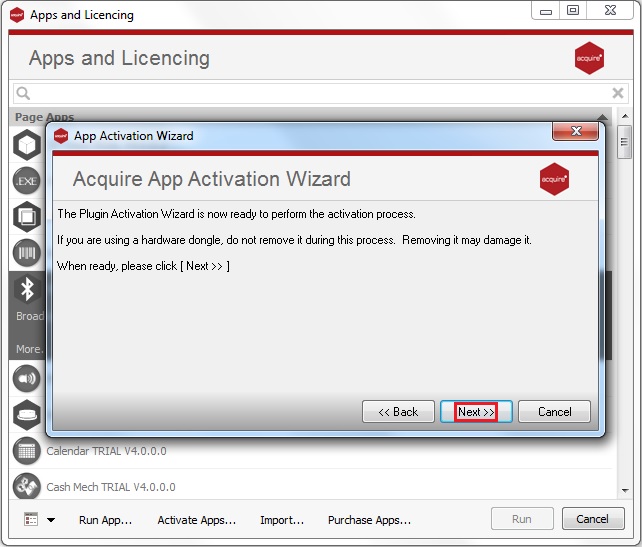Click the Acquire icon in wizard title bar
The height and width of the screenshot is (547, 642).
coord(61,136)
